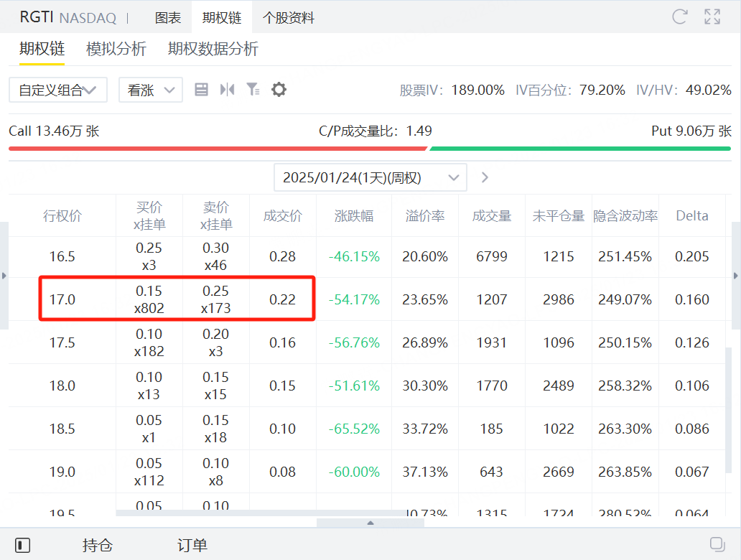Select the 期权链 top tab
Screen dimensions: 741x560
click(222, 18)
